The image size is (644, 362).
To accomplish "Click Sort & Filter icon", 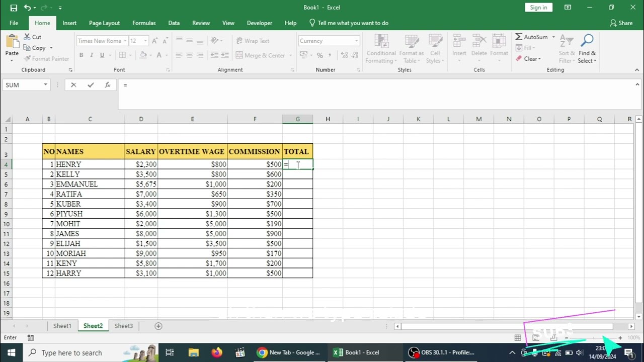I will tap(567, 42).
